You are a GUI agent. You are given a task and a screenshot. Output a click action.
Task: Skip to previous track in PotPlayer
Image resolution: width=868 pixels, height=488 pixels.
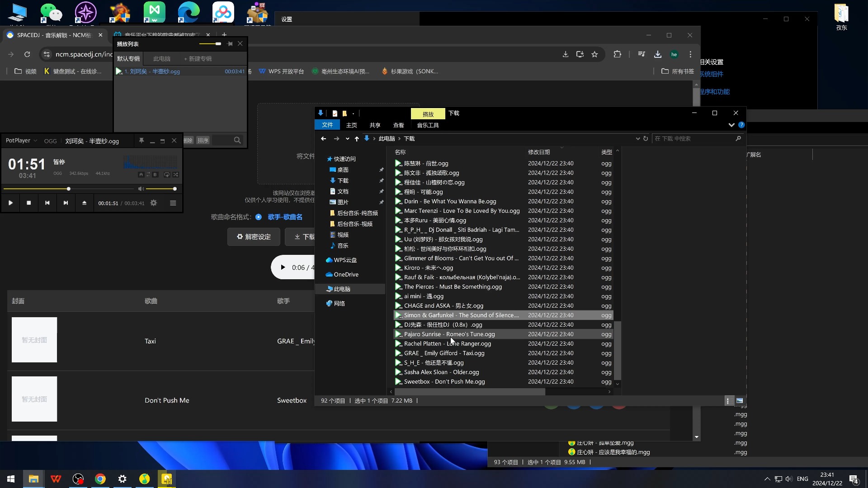pos(47,203)
